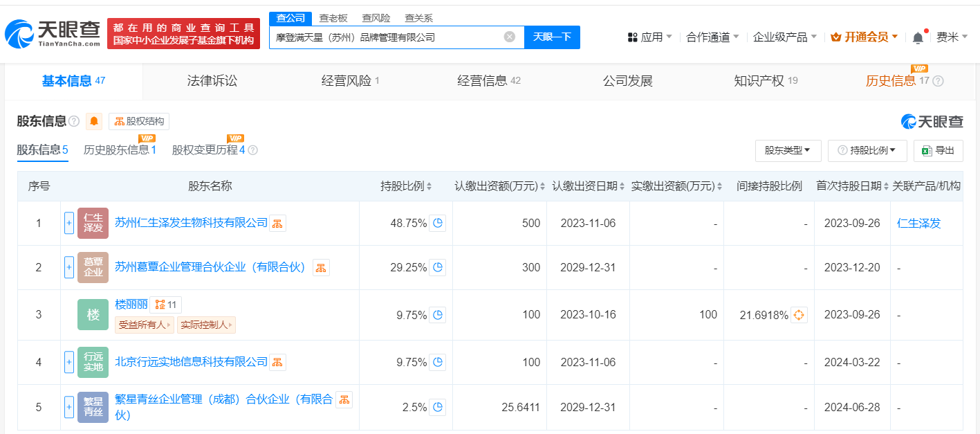Viewport: 980px width, 434px height.
Task: Expand the row for 北京行远实地信息科技有限公司
Action: point(68,362)
